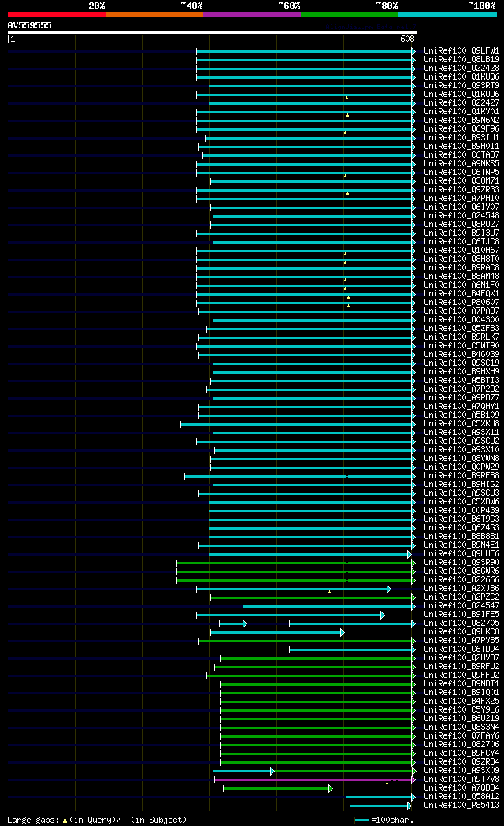Select the label UniRef100_Q58A12
504x826 pixels.
pyautogui.click(x=461, y=797)
